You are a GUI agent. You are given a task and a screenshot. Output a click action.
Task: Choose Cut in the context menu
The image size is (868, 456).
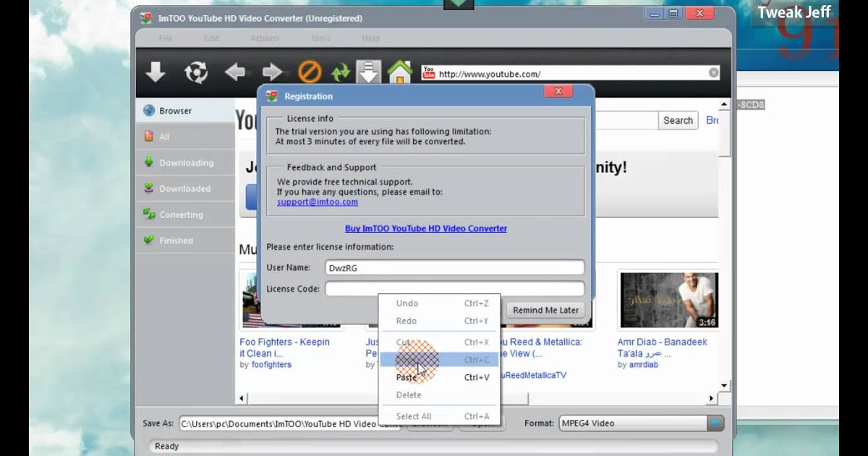tap(439, 342)
